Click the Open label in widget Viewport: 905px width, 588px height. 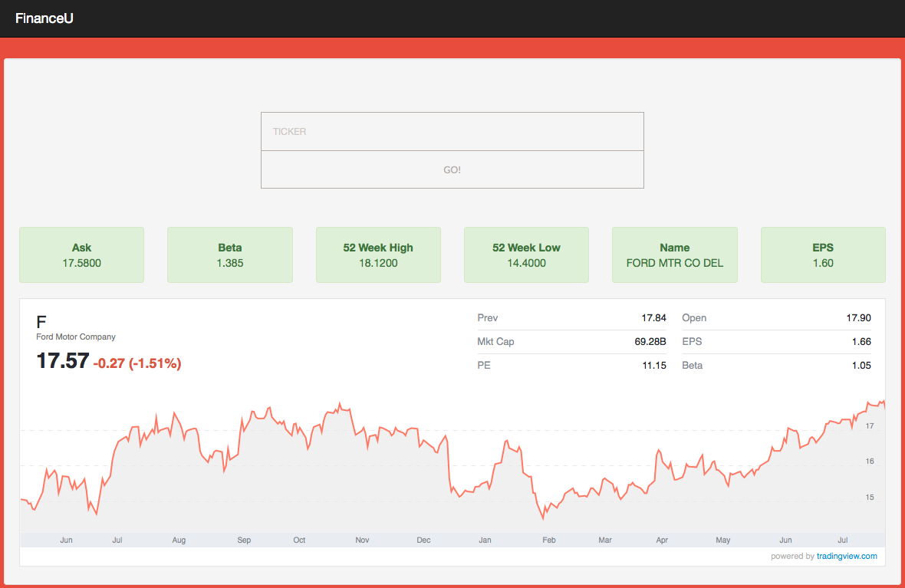[x=694, y=318]
